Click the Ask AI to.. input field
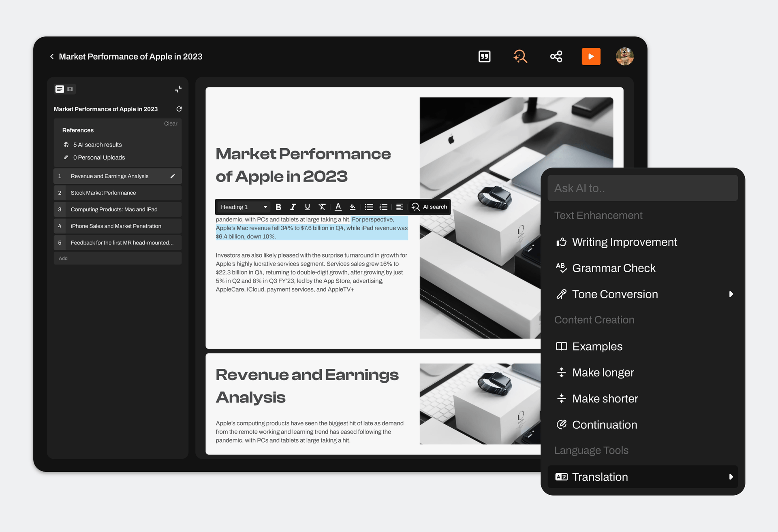 click(x=642, y=188)
